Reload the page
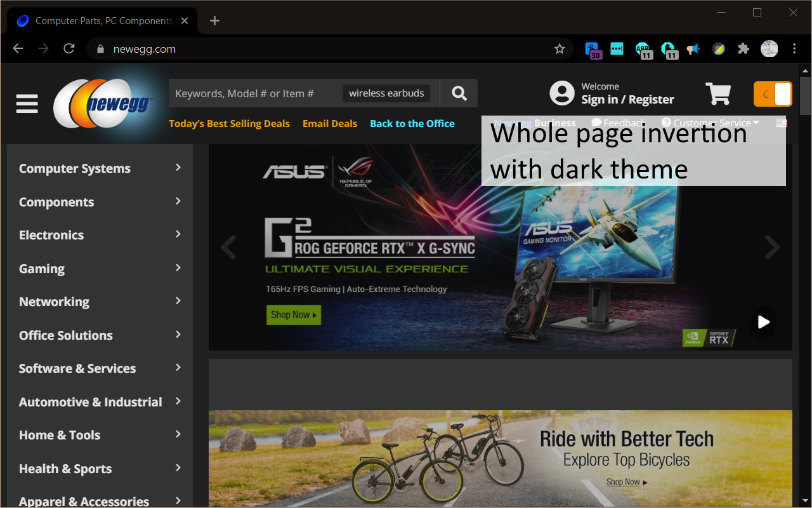This screenshot has height=508, width=812. click(69, 49)
